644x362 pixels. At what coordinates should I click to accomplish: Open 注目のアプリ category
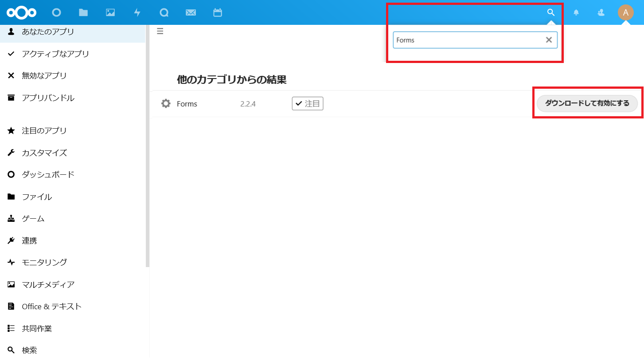click(x=73, y=131)
